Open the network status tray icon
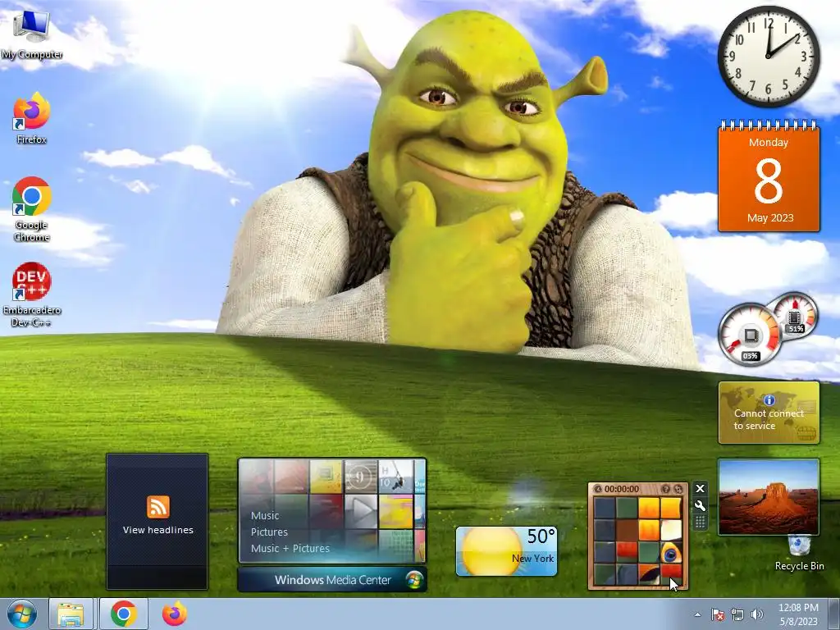The height and width of the screenshot is (630, 840). 737,614
